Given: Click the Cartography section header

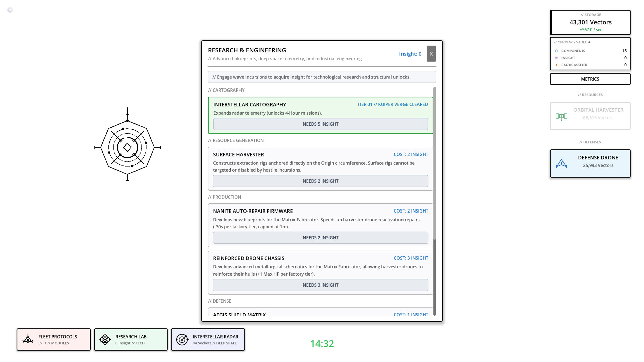Looking at the screenshot, I should (x=226, y=90).
